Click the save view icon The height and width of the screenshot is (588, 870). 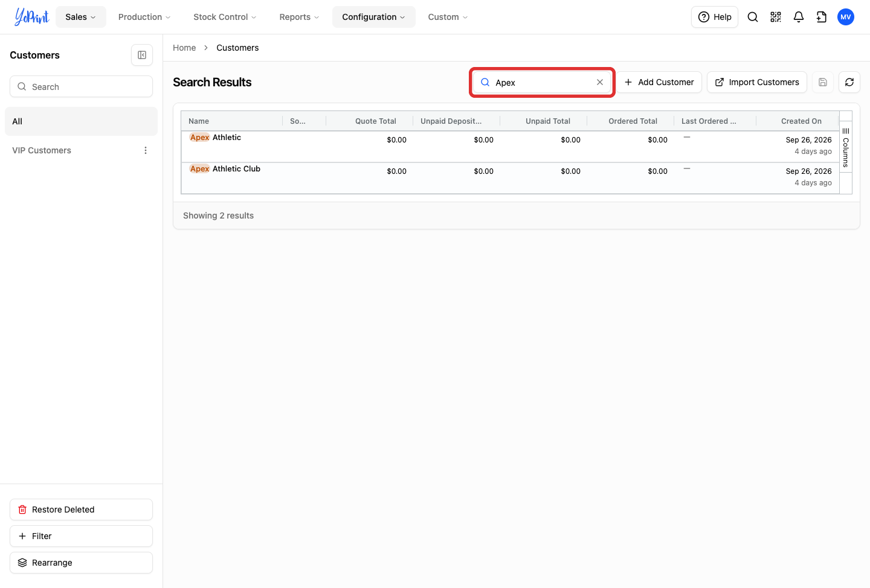(823, 82)
